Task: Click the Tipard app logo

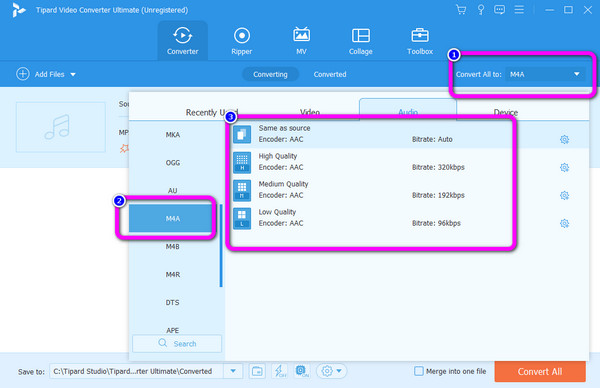Action: point(18,10)
